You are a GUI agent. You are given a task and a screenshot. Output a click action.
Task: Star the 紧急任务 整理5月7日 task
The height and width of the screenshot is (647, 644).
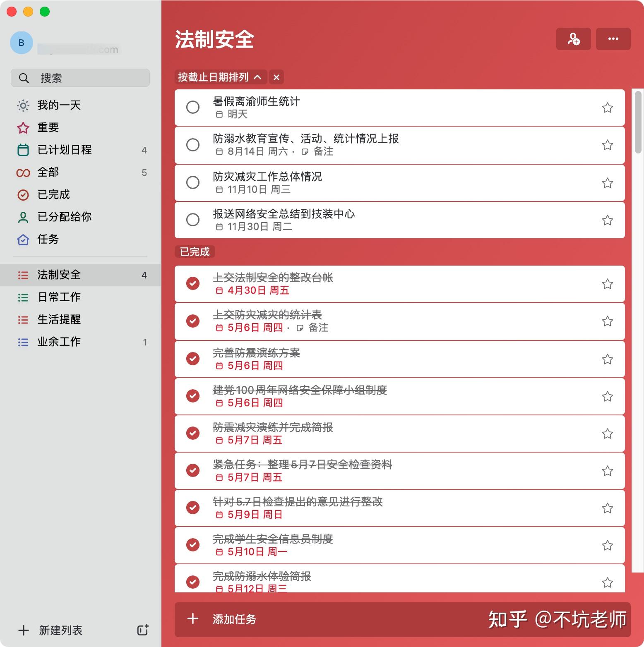tap(607, 471)
